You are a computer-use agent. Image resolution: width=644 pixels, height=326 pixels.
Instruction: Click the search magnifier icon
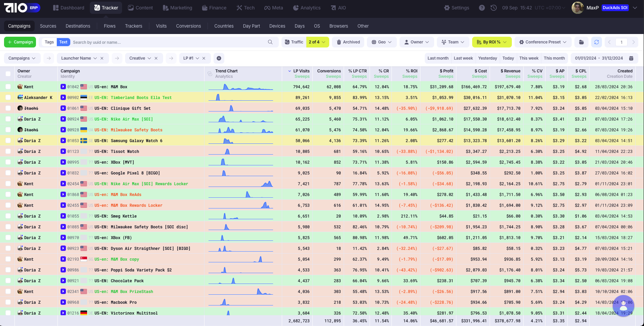pos(270,42)
